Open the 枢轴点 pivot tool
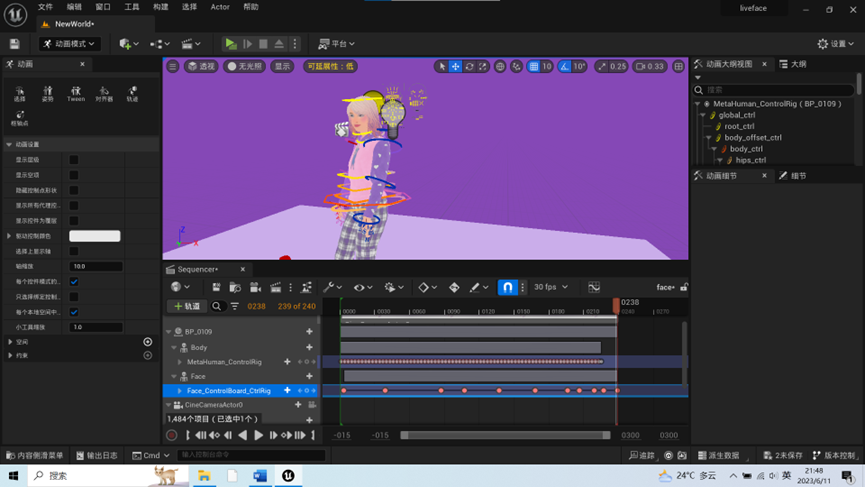Viewport: 865px width, 487px height. pyautogui.click(x=19, y=118)
